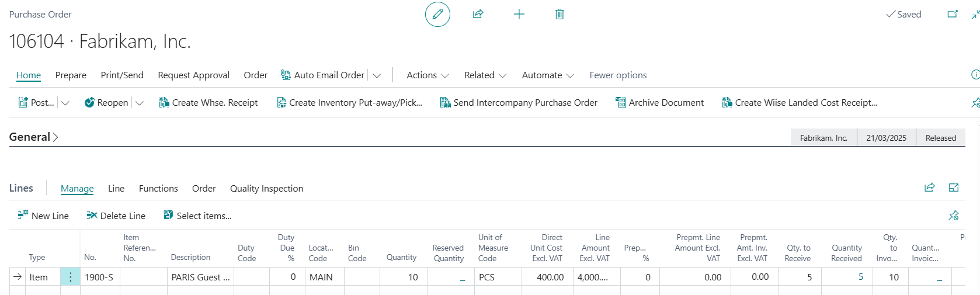
Task: Open the row options three-dot menu
Action: (x=70, y=277)
